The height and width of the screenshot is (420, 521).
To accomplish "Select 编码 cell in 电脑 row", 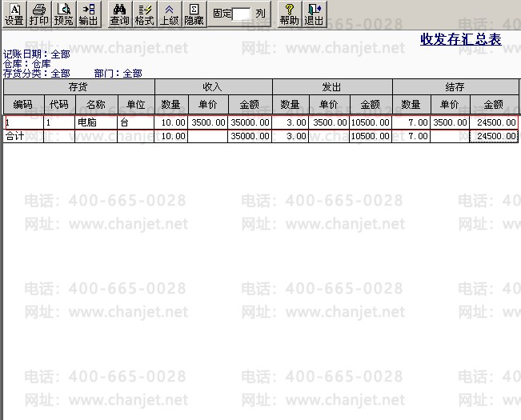I will (x=23, y=122).
